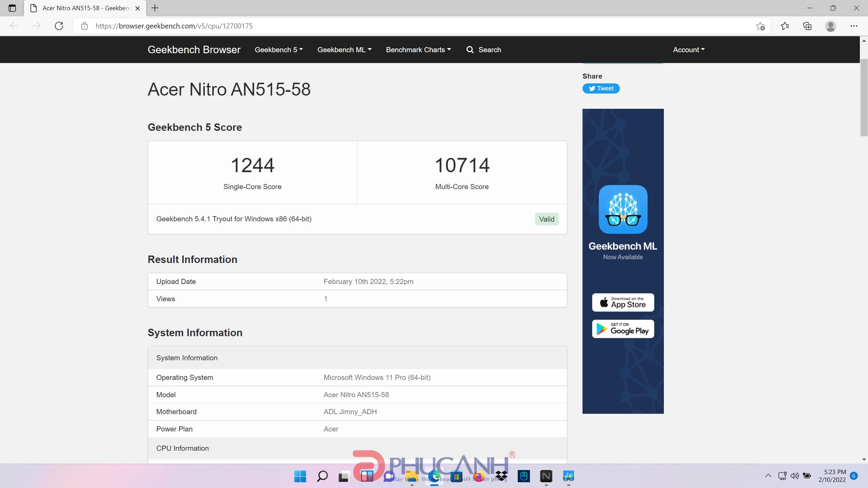Close the Acer Nitro AN515-58 tab
The height and width of the screenshot is (488, 868).
click(138, 8)
